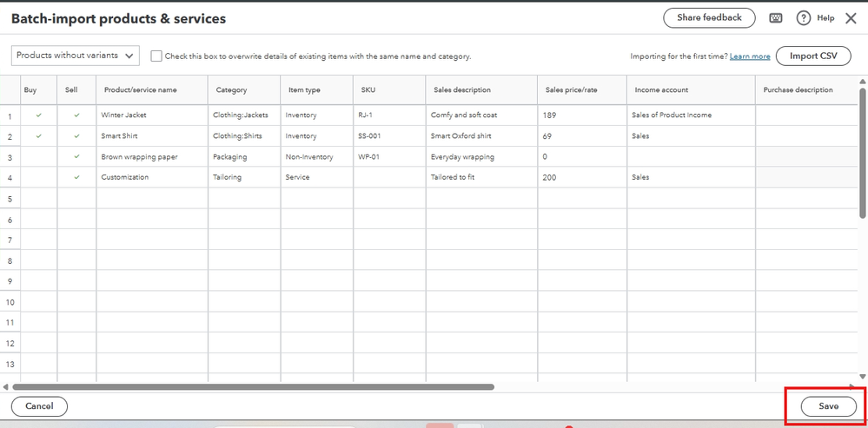Select the Product/service name column header
The width and height of the screenshot is (868, 428).
pos(152,89)
